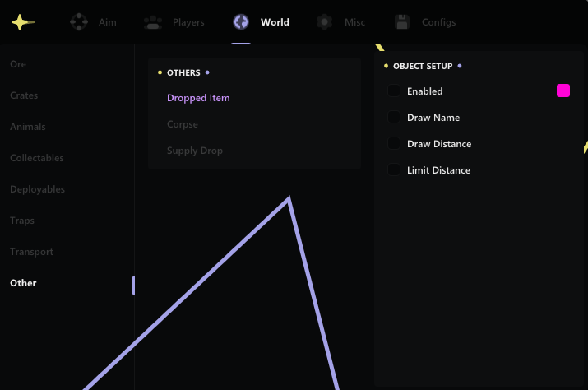
Task: Click the World globe icon
Action: (241, 22)
